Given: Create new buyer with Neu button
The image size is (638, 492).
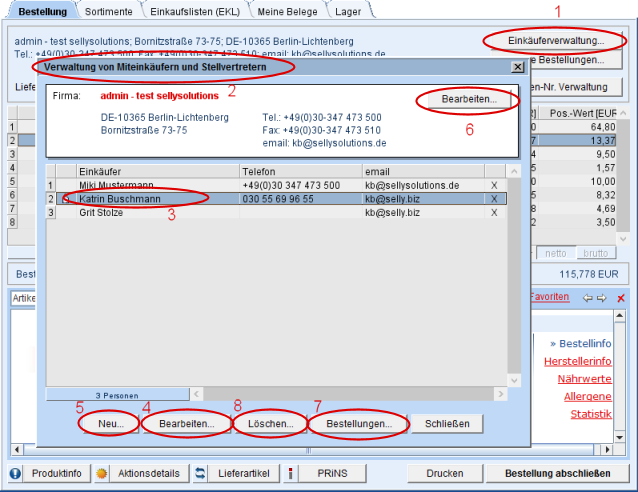Looking at the screenshot, I should tap(111, 424).
